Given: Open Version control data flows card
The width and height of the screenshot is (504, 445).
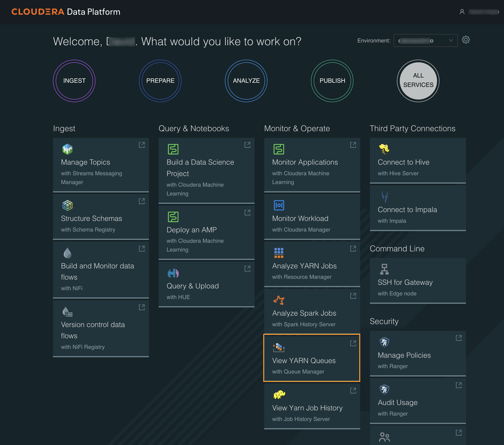Looking at the screenshot, I should [101, 328].
